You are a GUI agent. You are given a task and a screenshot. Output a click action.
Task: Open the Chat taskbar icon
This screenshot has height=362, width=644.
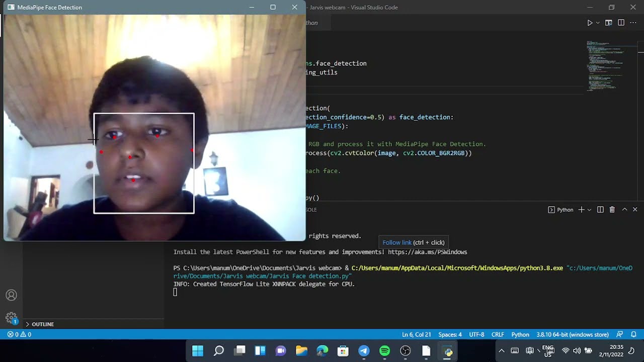point(281,351)
